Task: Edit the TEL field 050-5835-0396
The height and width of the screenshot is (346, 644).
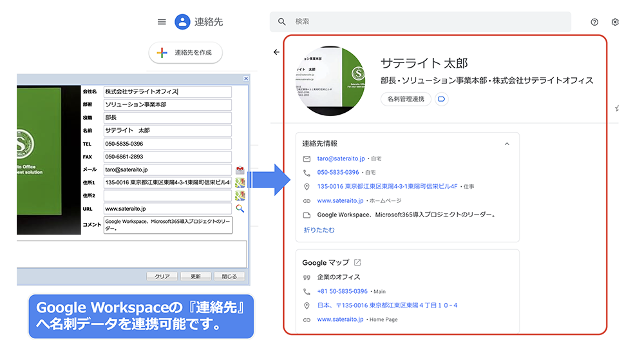Action: point(167,144)
